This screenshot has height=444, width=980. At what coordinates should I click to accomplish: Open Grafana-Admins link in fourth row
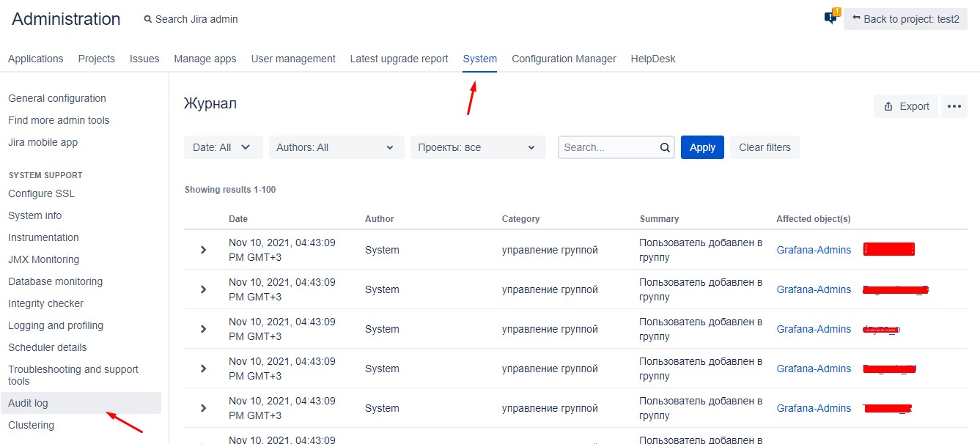pyautogui.click(x=814, y=369)
